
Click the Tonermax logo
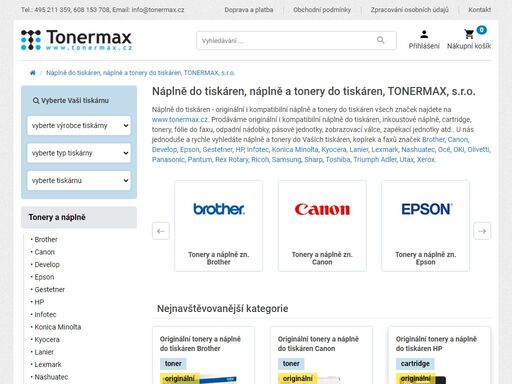[x=76, y=40]
